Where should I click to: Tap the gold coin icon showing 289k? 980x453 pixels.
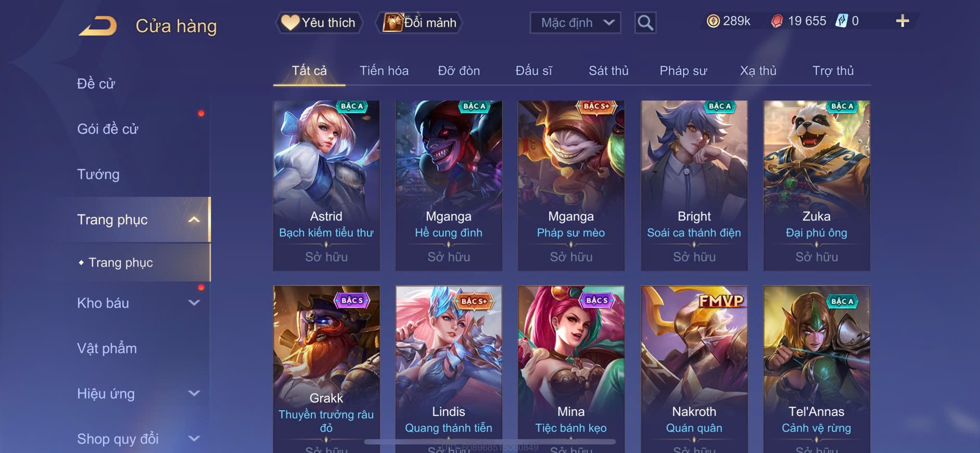pos(713,21)
